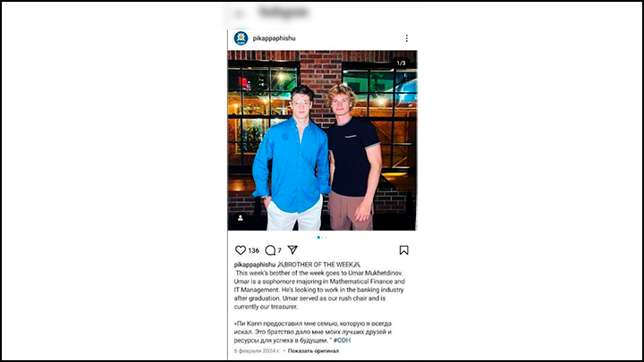This screenshot has width=644, height=362.
Task: Tap the post photo of two men
Action: coord(322,140)
